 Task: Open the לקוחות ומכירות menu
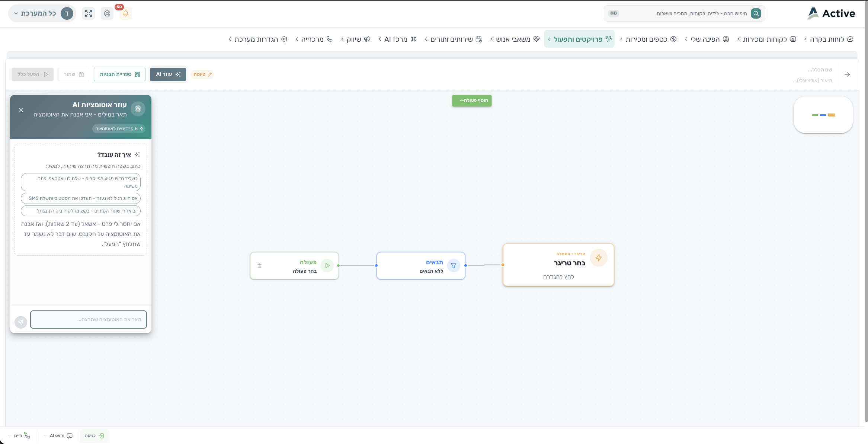pyautogui.click(x=766, y=39)
